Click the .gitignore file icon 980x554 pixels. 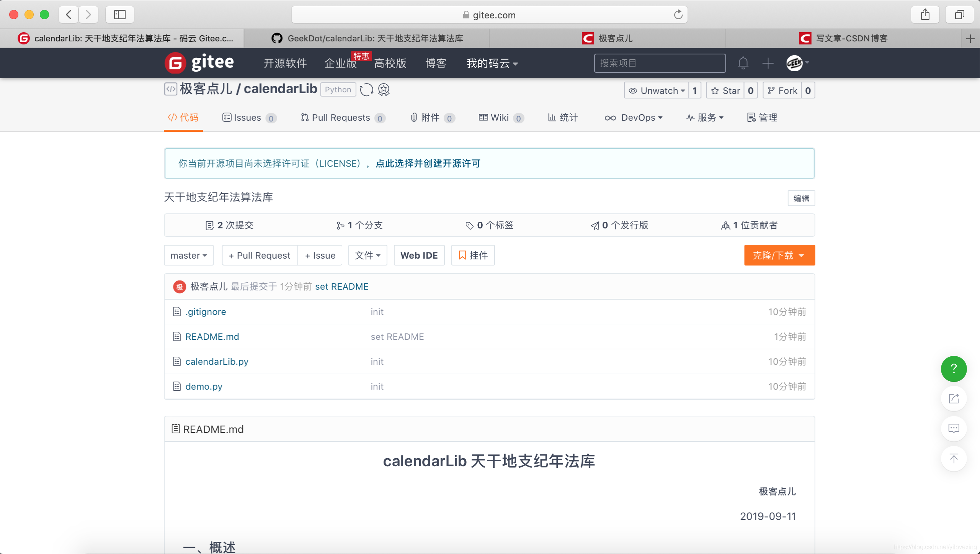click(176, 311)
